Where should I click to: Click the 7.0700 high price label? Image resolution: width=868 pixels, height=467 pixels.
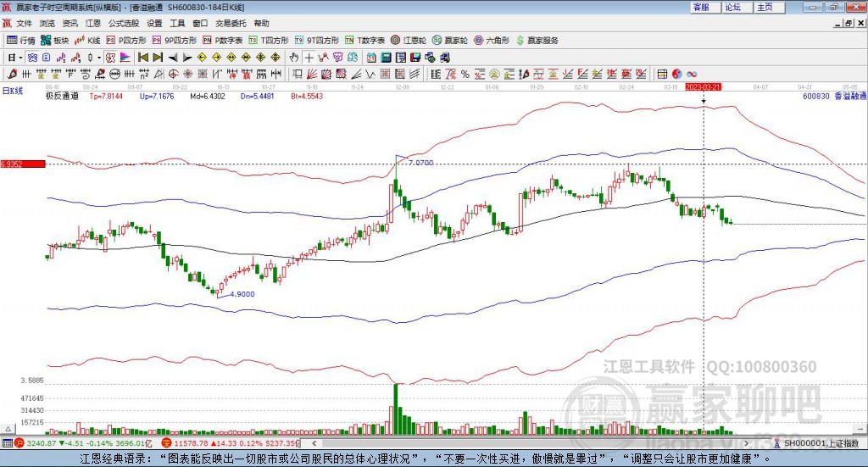[x=421, y=163]
